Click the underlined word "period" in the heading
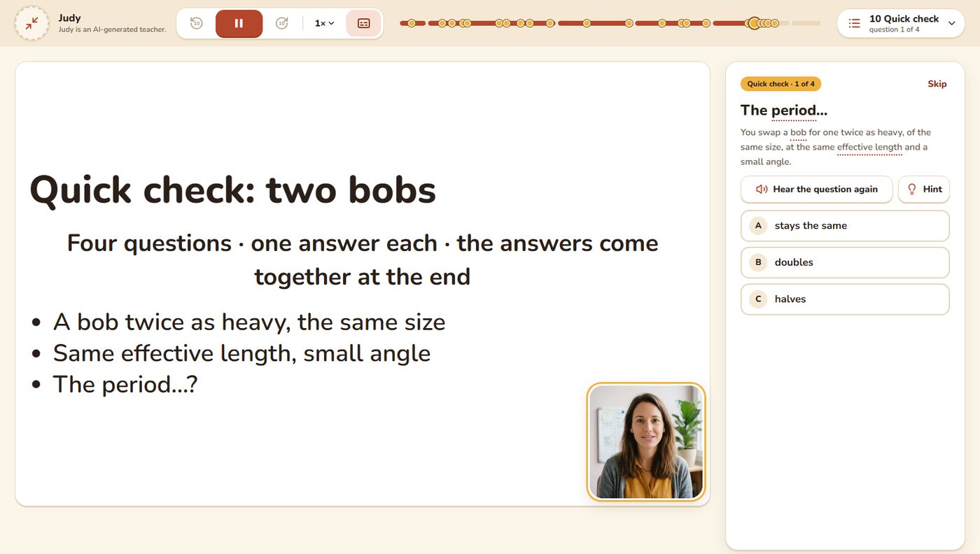Image resolution: width=980 pixels, height=554 pixels. click(x=794, y=111)
